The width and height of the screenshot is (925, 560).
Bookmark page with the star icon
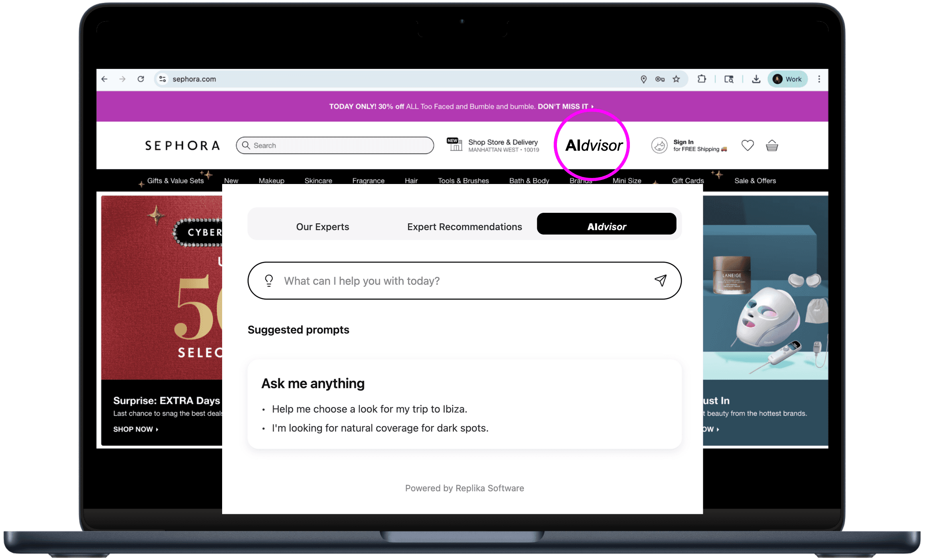pos(676,79)
